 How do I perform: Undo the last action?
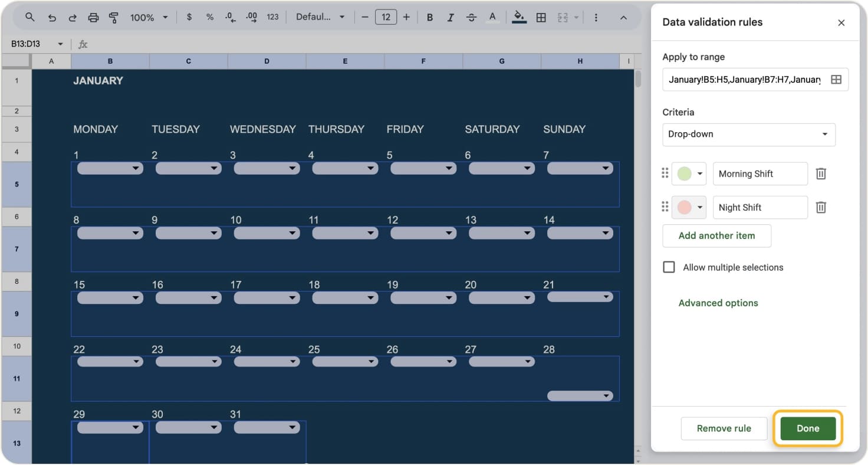click(52, 17)
